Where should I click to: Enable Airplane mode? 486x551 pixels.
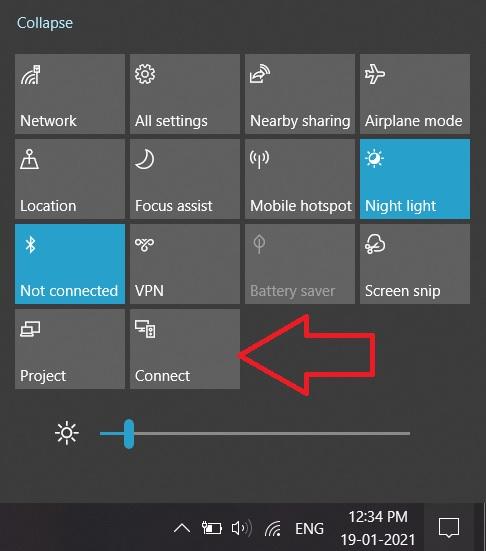[415, 94]
